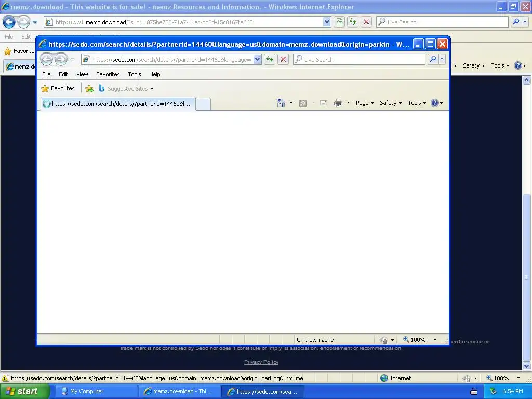Expand the Home button dropdown arrow
This screenshot has width=532, height=399.
pyautogui.click(x=291, y=103)
